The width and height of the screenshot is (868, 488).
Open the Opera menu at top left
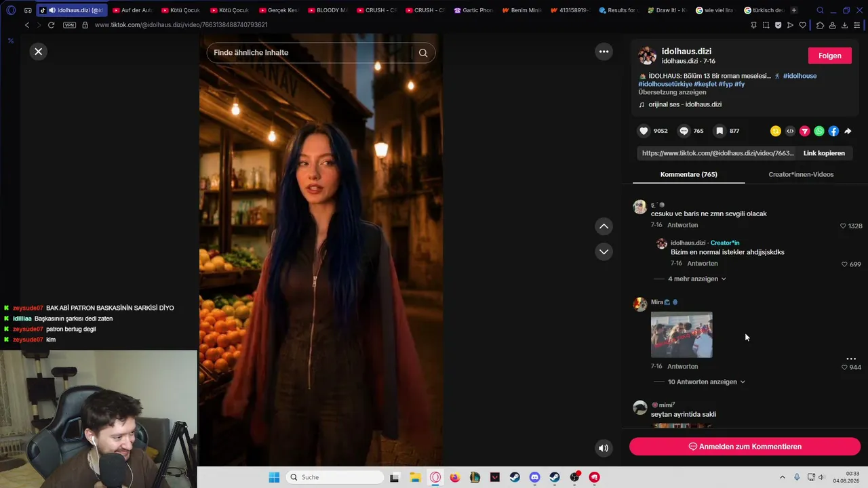coord(11,10)
